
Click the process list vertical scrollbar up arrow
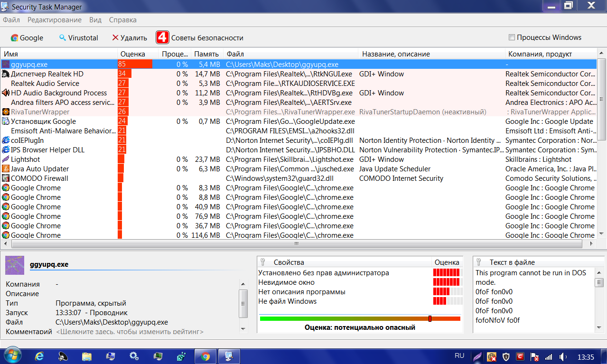pyautogui.click(x=601, y=54)
